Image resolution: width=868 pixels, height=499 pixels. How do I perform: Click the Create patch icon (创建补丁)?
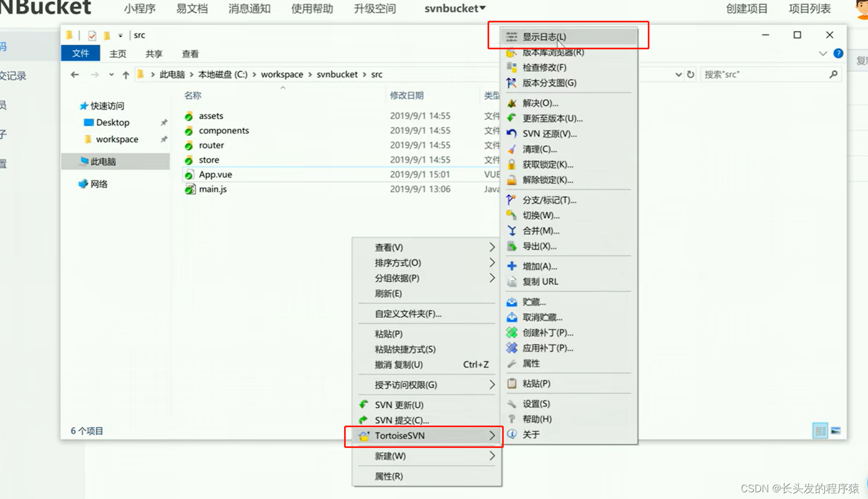coord(512,332)
